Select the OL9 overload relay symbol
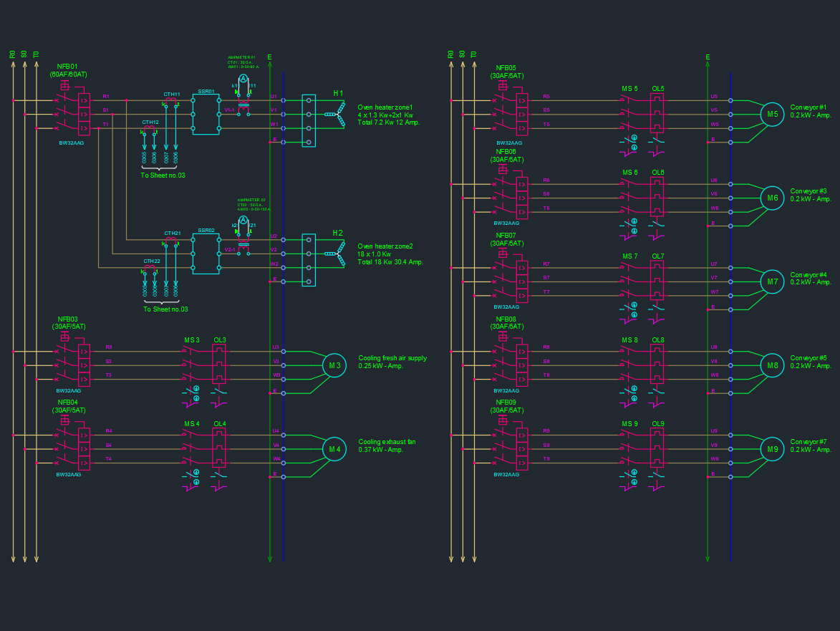The height and width of the screenshot is (631, 840). [x=657, y=448]
